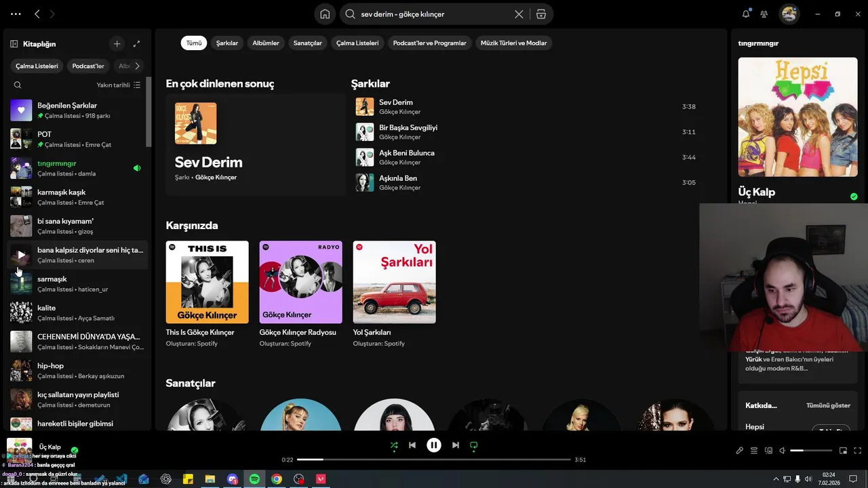Switch to the Şarkılar tab

pyautogui.click(x=227, y=43)
